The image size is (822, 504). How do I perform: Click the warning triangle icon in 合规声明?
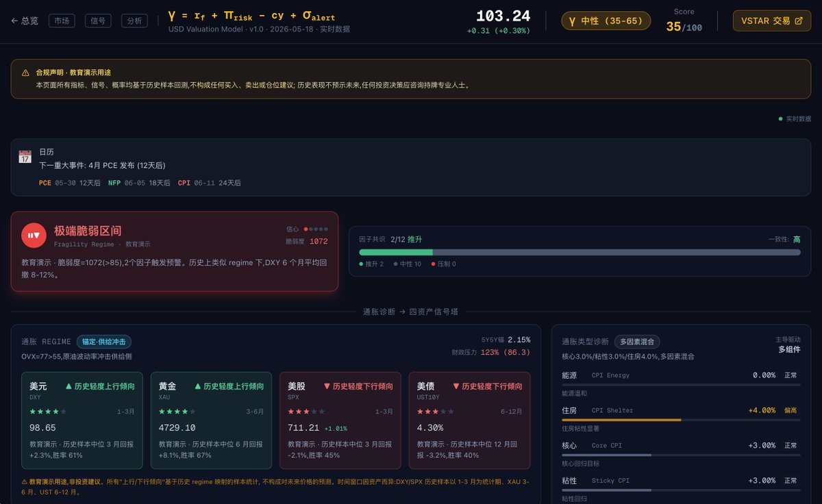click(25, 73)
